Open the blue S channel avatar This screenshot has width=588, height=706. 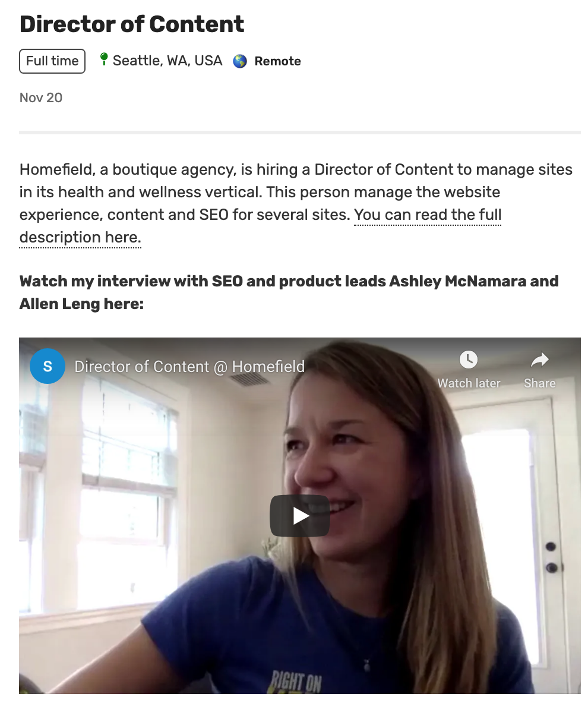(x=48, y=366)
